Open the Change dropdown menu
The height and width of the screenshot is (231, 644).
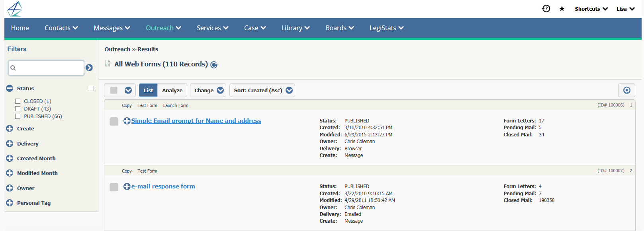[x=208, y=90]
